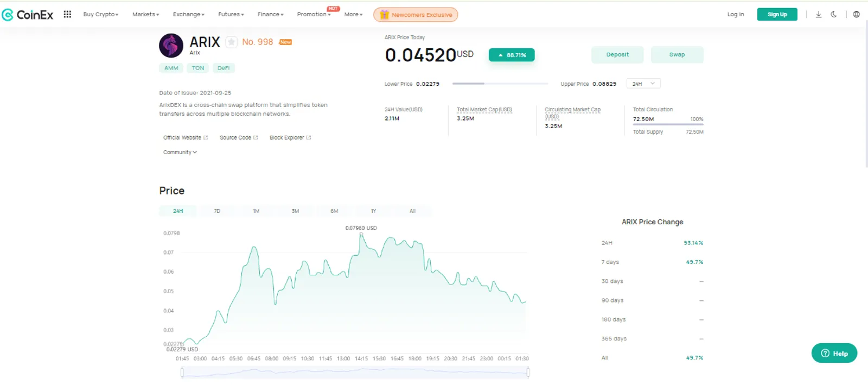This screenshot has height=385, width=868.
Task: Show All time chart range
Action: [x=412, y=211]
